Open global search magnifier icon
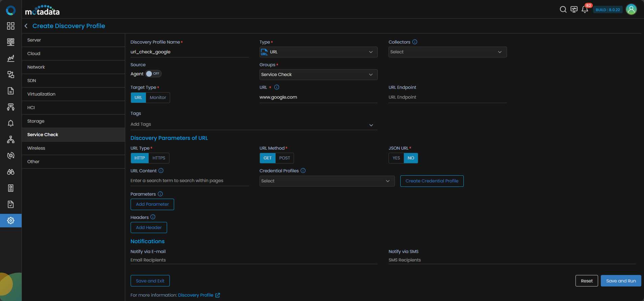644x301 pixels. [563, 9]
